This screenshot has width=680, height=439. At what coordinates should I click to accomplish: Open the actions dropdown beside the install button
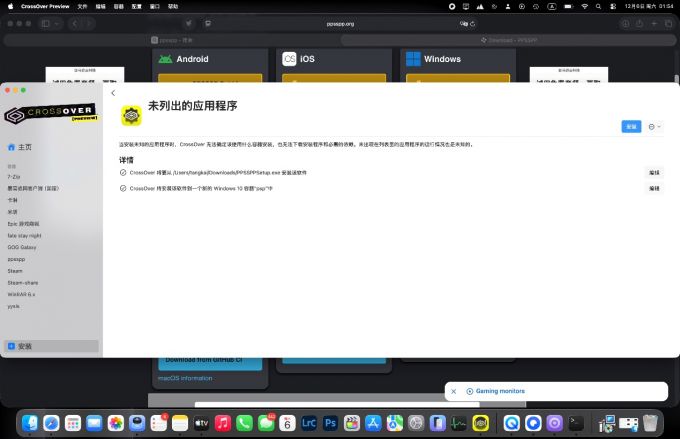click(x=654, y=127)
